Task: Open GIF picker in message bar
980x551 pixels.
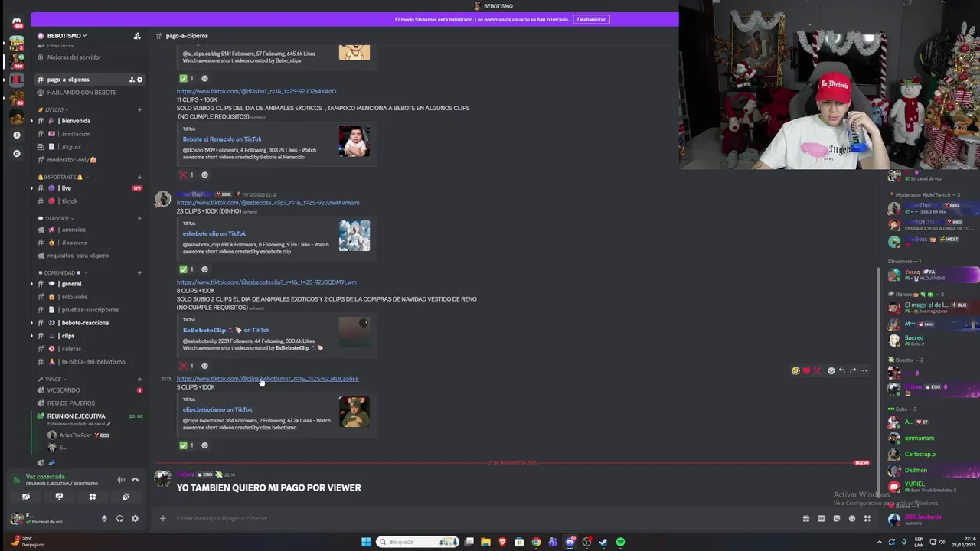Action: pyautogui.click(x=821, y=518)
